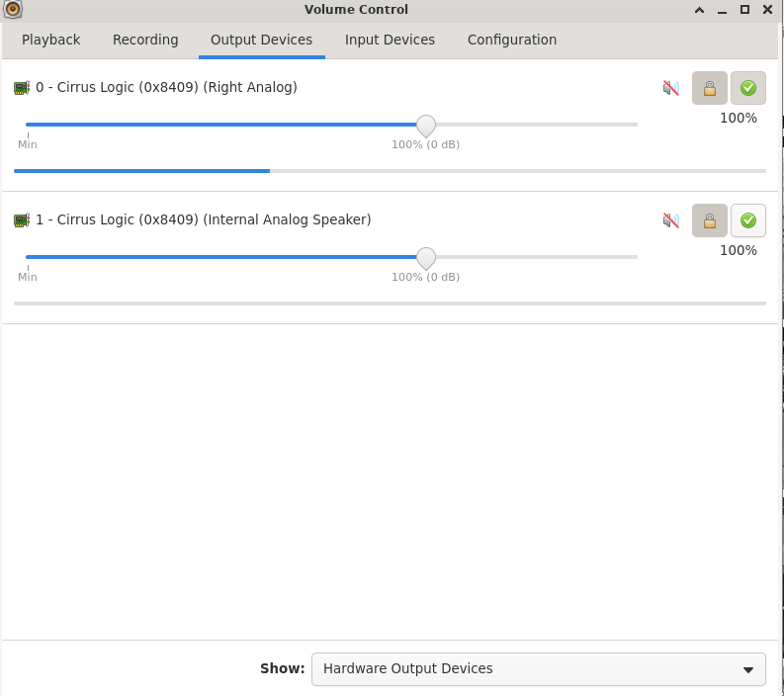Toggle channel lock for Internal Analog Speaker

710,220
